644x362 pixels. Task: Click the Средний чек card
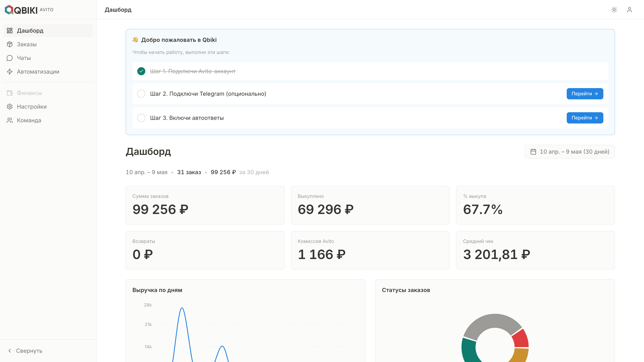536,250
